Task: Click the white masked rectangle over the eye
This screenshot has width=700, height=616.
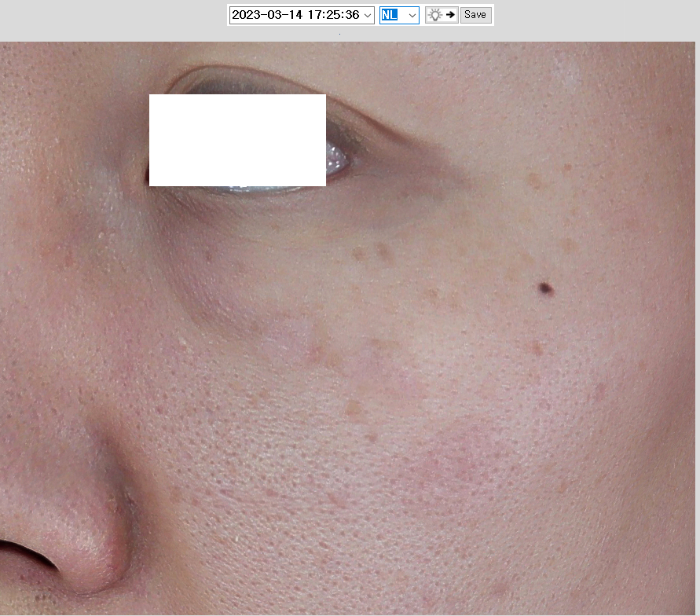Action: [237, 140]
